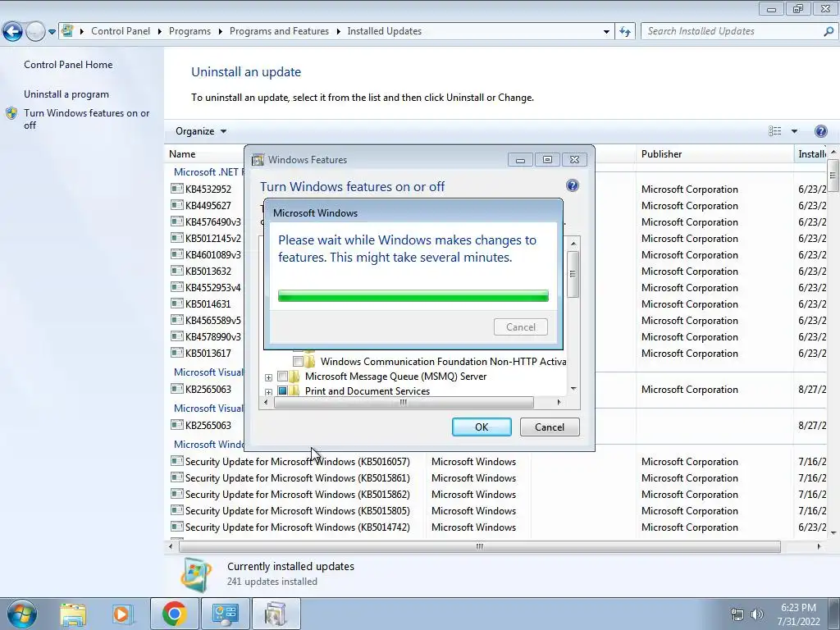Click the volume speaker tray icon
840x630 pixels.
[x=756, y=614]
